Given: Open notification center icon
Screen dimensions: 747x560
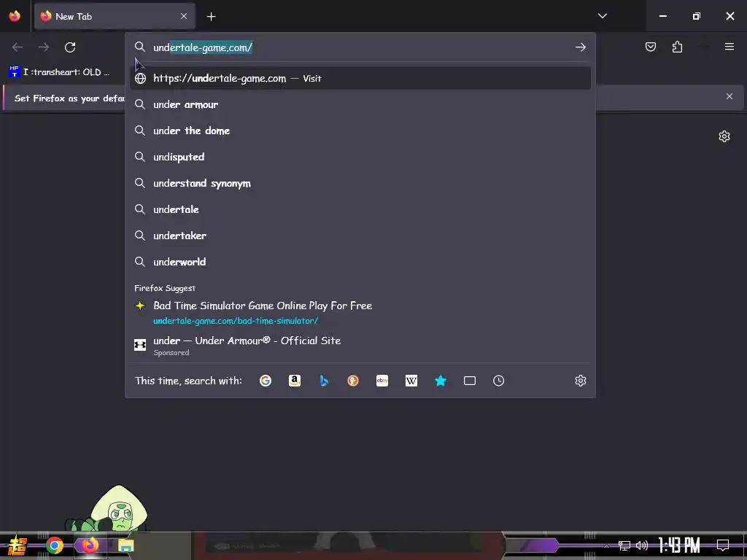Looking at the screenshot, I should pos(723,545).
